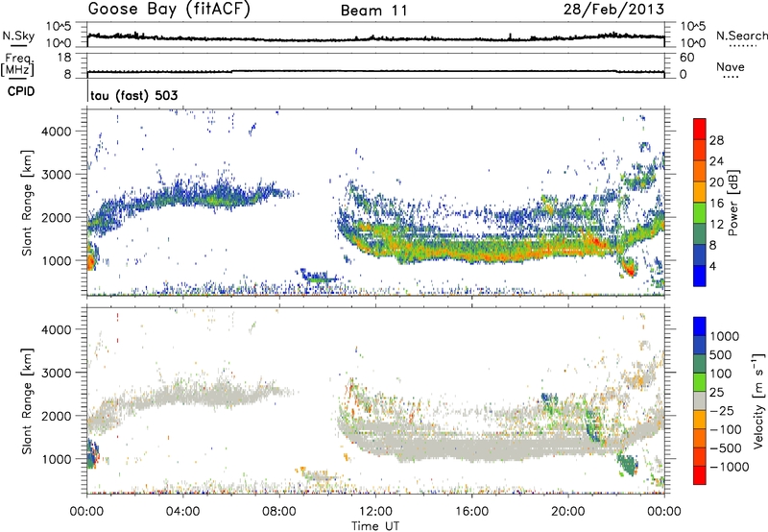Click the '20:00' time axis label
This screenshot has width=768, height=532.
(x=567, y=512)
